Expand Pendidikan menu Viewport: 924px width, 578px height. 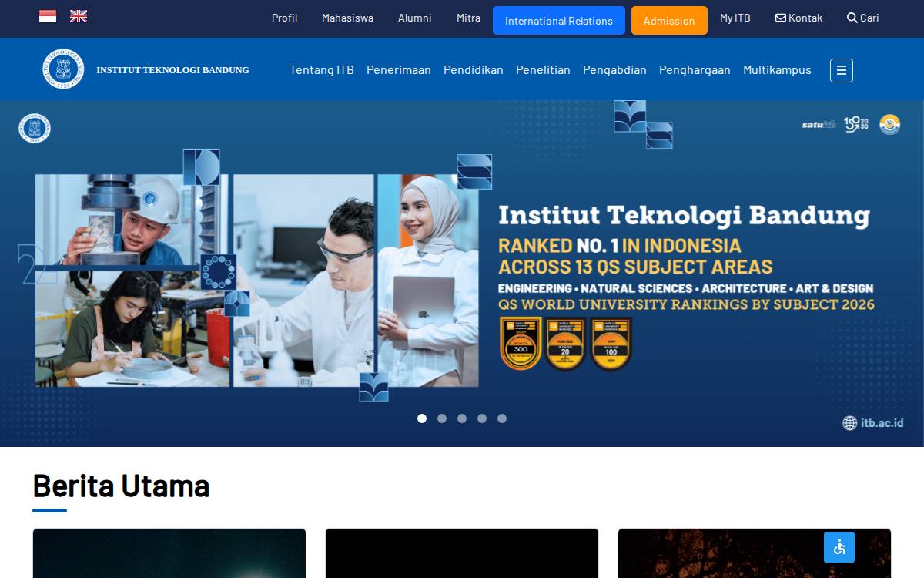click(474, 69)
